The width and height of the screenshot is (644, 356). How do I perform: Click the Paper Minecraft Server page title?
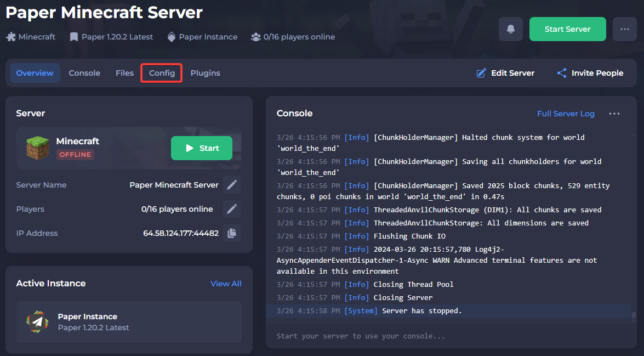104,13
